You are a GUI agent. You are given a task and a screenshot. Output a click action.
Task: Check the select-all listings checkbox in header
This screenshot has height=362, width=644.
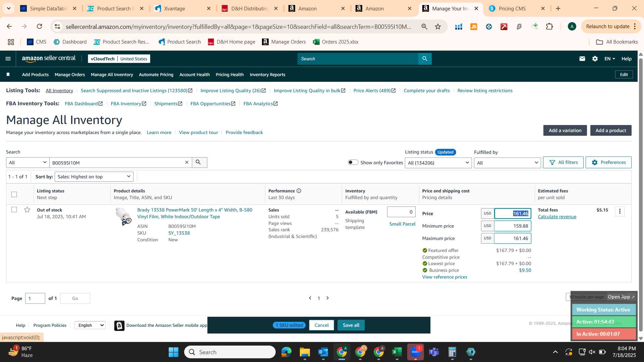(14, 194)
